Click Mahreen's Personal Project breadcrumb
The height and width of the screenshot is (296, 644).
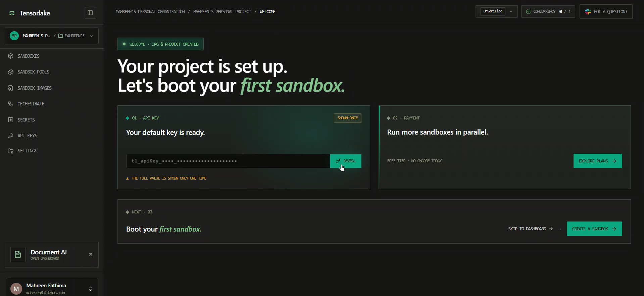pos(222,12)
